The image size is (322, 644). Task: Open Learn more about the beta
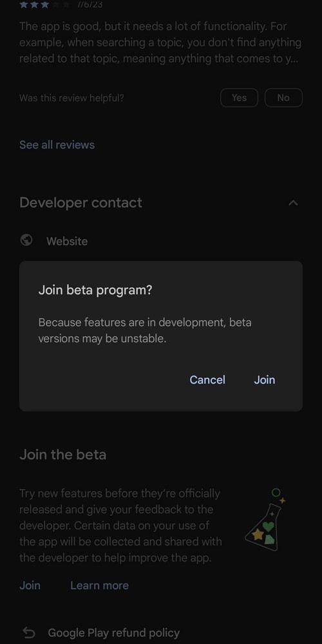coord(99,585)
